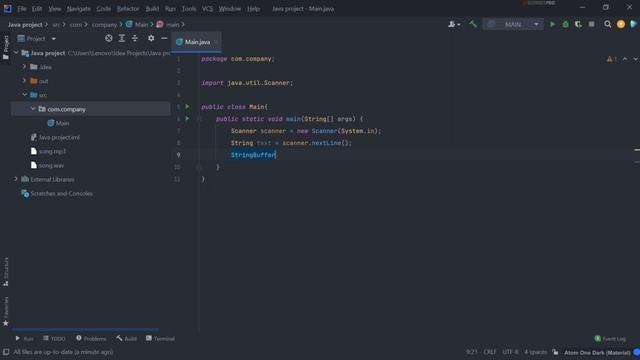This screenshot has width=640, height=360.
Task: Click the 4 spaces indent status
Action: [535, 352]
